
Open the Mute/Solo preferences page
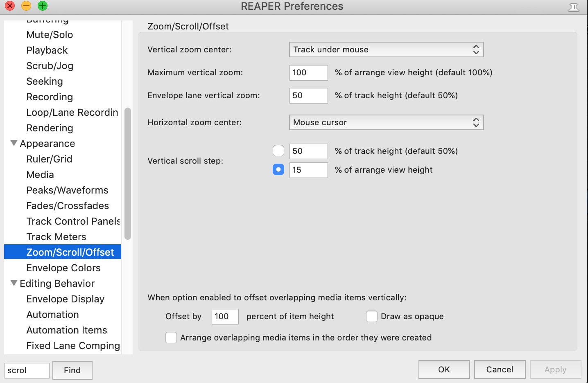[x=50, y=35]
